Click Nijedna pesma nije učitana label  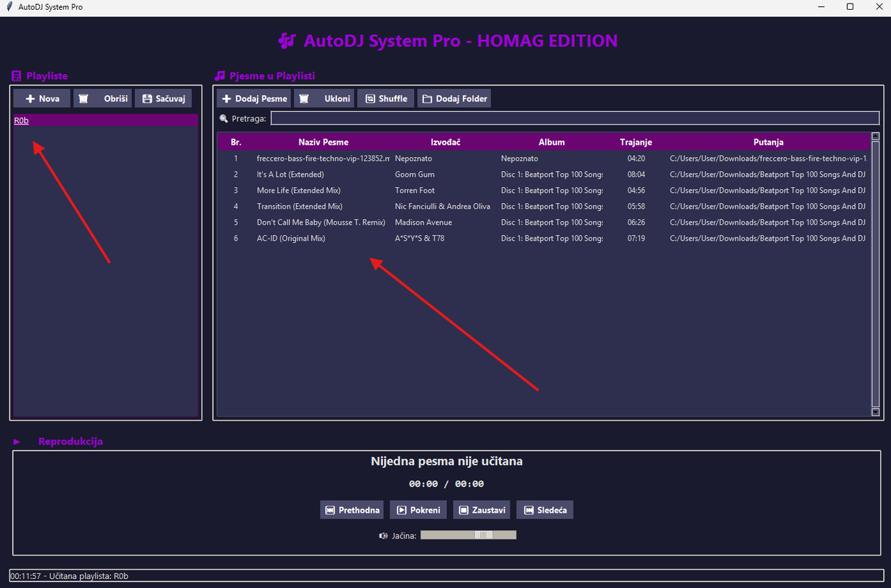pyautogui.click(x=446, y=461)
